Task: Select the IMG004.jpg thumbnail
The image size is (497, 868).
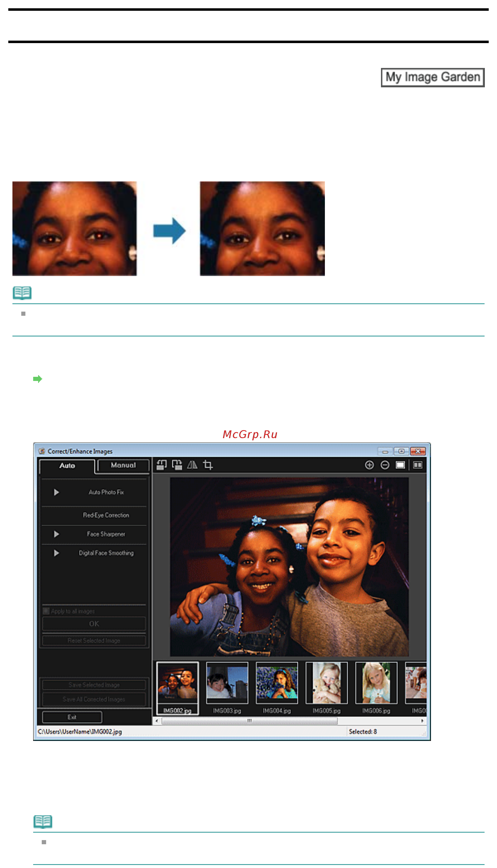Action: click(277, 683)
